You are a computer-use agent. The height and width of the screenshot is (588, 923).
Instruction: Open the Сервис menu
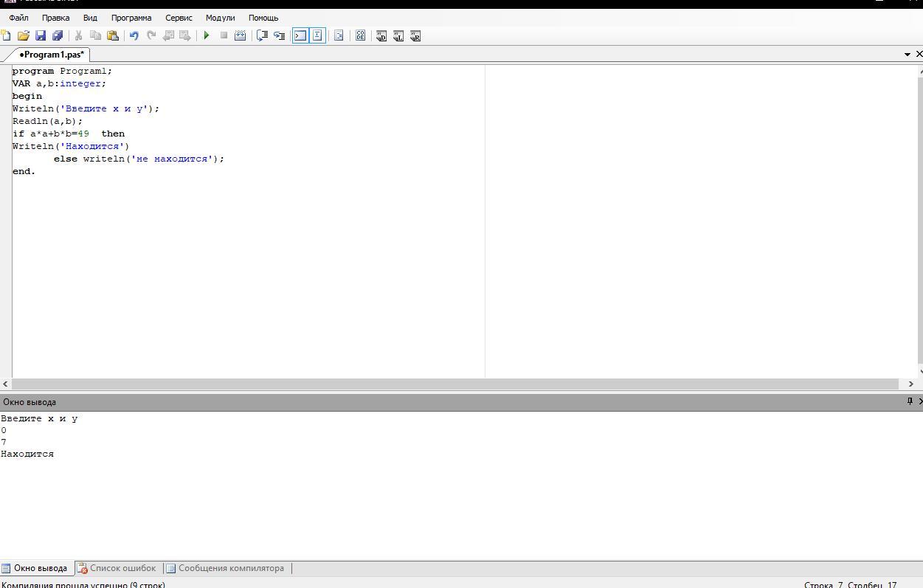click(179, 18)
